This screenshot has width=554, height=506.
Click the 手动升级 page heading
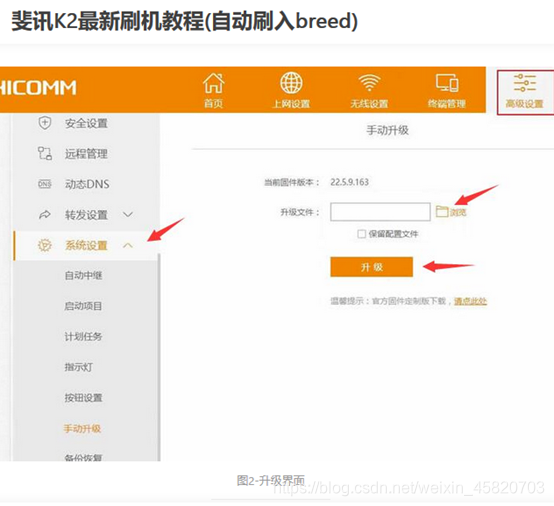(x=388, y=130)
